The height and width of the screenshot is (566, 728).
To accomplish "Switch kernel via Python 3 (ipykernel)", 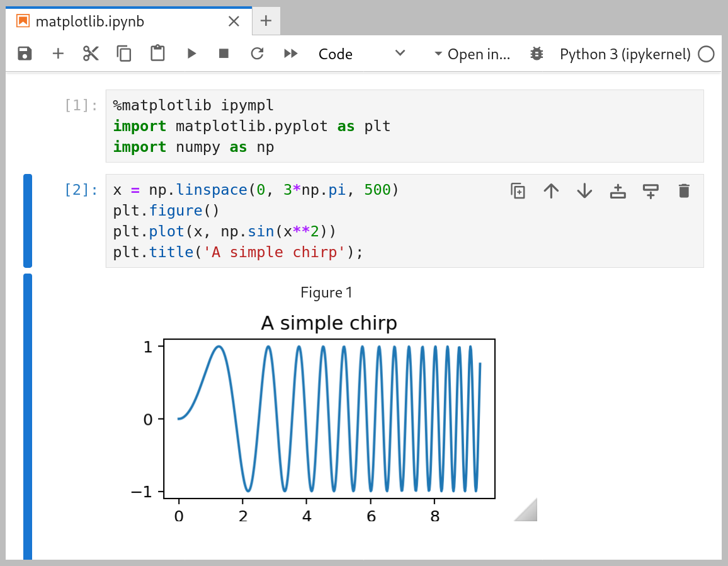I will coord(625,54).
